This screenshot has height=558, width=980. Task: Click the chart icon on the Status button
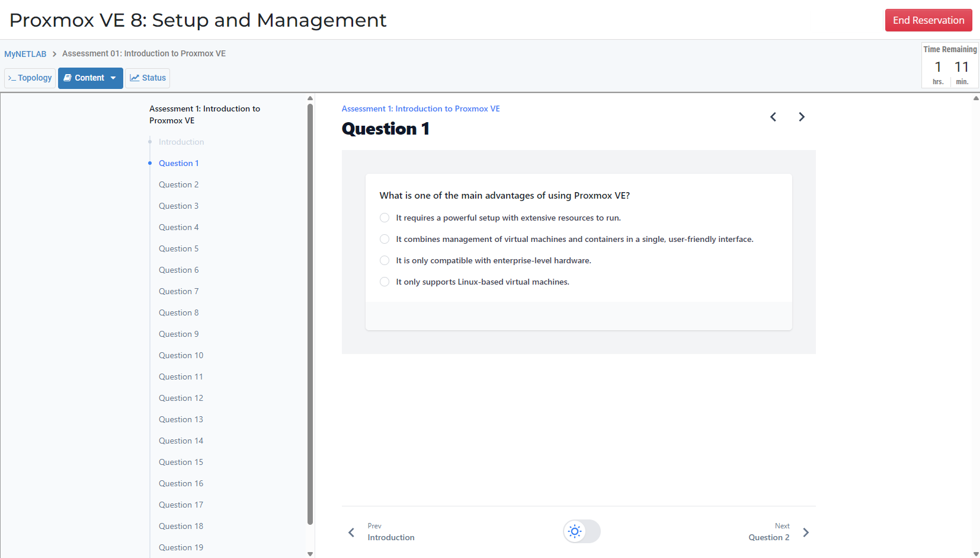coord(135,78)
